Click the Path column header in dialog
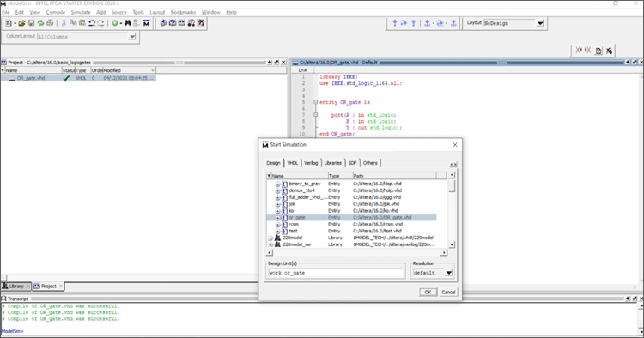644x338 pixels. [394, 176]
